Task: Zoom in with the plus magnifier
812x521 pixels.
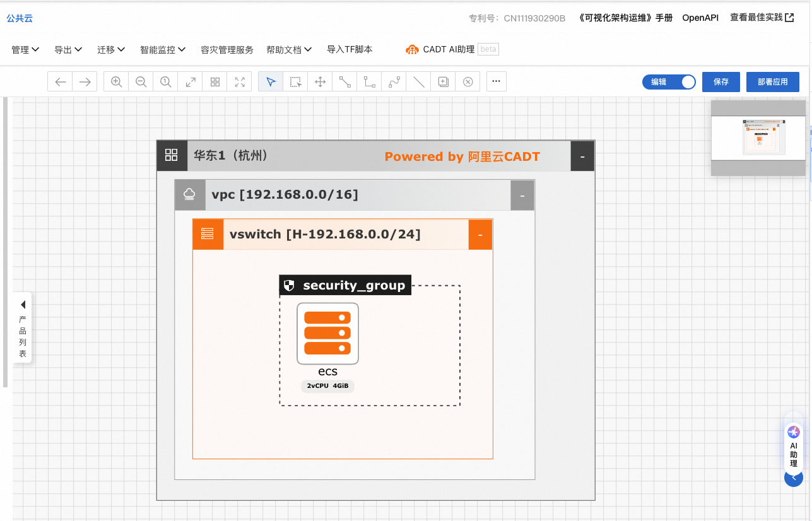Action: (116, 81)
